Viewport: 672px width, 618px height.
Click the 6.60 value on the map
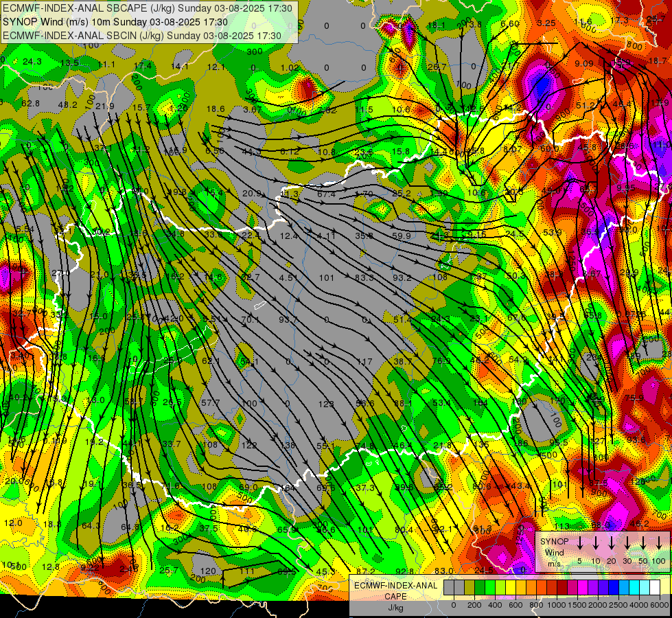click(x=510, y=23)
